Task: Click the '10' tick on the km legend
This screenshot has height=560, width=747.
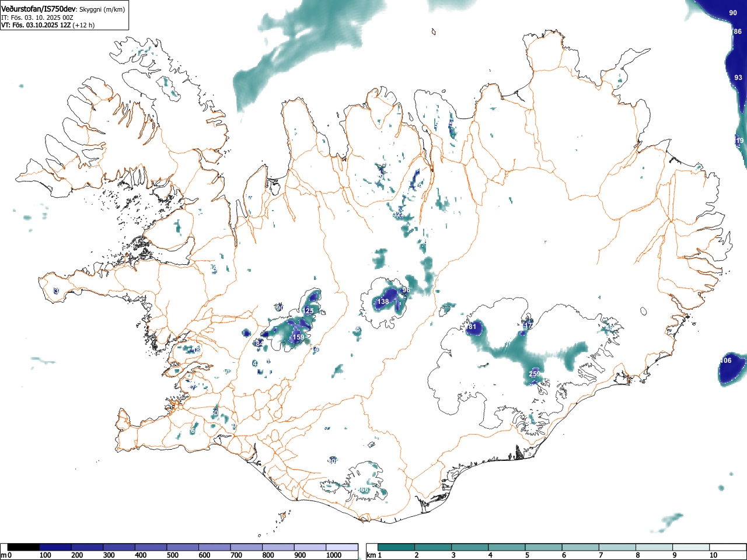Action: pyautogui.click(x=713, y=555)
